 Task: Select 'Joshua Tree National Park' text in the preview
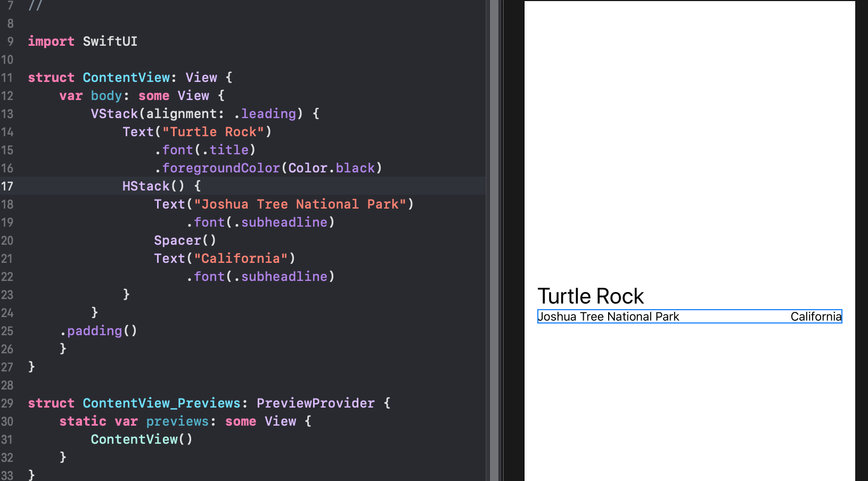click(609, 317)
